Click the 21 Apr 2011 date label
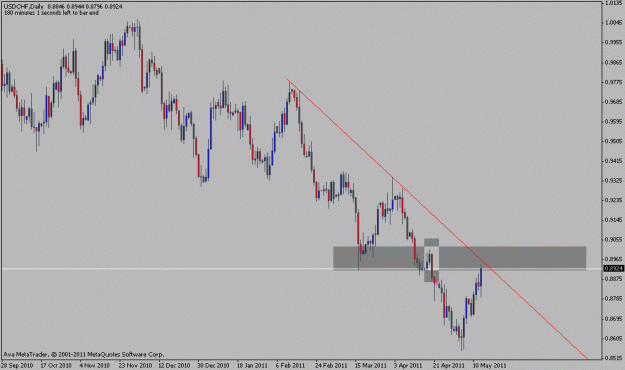The height and width of the screenshot is (370, 625). [x=449, y=365]
